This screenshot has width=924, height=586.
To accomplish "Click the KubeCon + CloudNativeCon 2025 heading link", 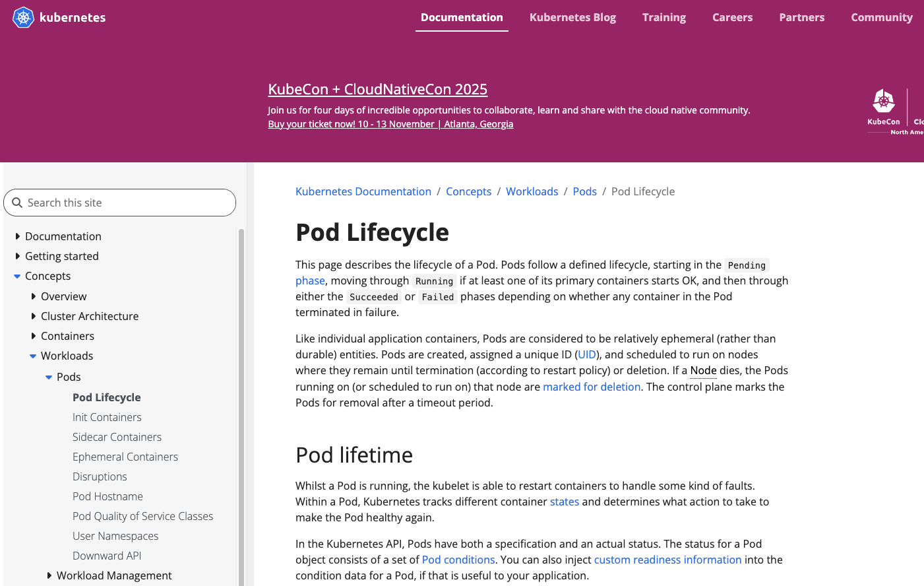I will (378, 89).
